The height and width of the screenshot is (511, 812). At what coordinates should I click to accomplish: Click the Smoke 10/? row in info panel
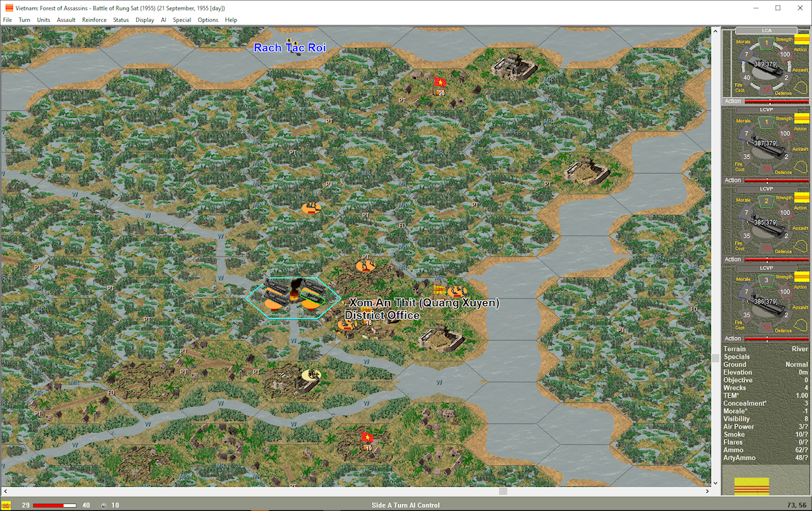click(x=766, y=435)
